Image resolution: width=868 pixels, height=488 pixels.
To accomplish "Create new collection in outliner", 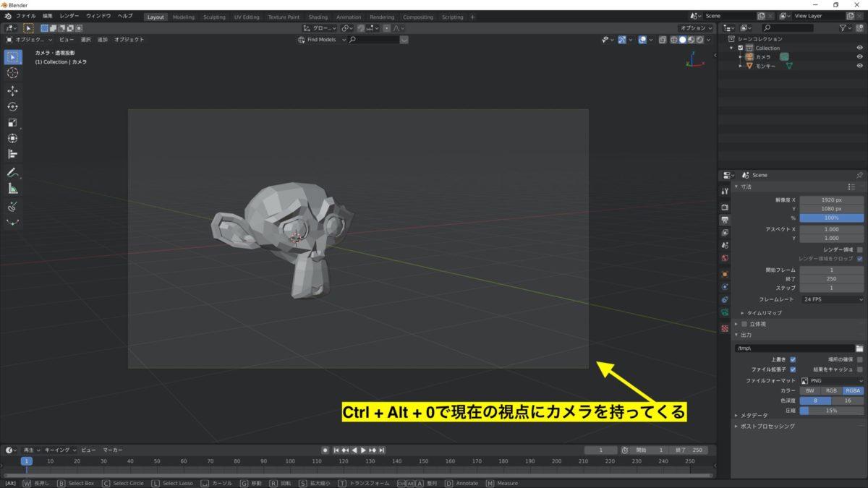I will [859, 28].
